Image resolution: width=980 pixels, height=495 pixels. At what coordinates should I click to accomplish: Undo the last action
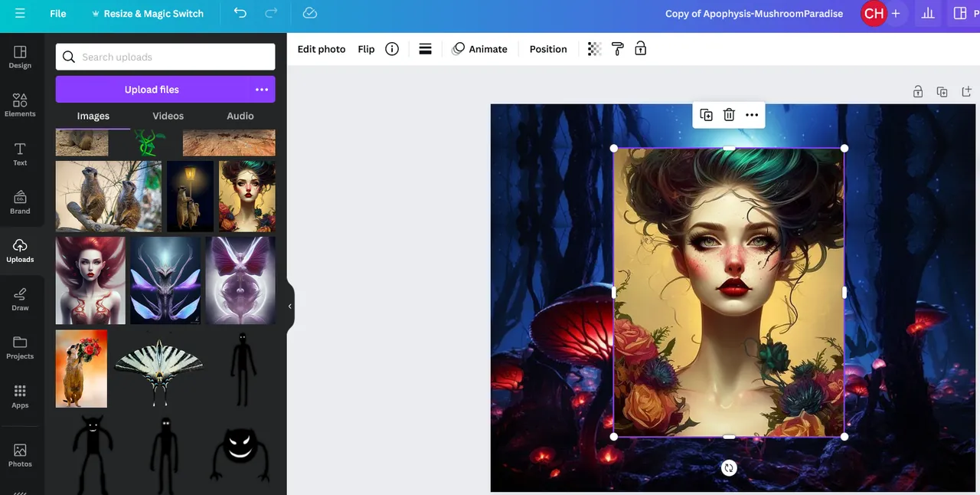[x=240, y=13]
